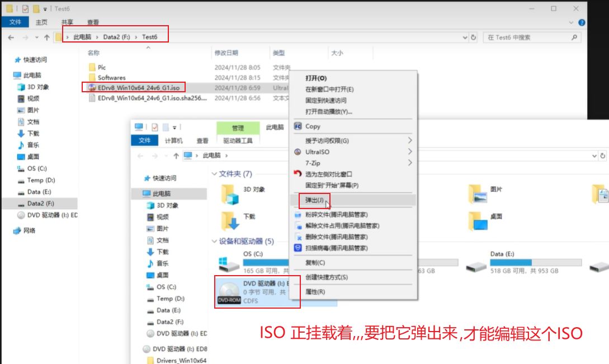
Task: Click the red compare-window arrow icon
Action: (298, 174)
